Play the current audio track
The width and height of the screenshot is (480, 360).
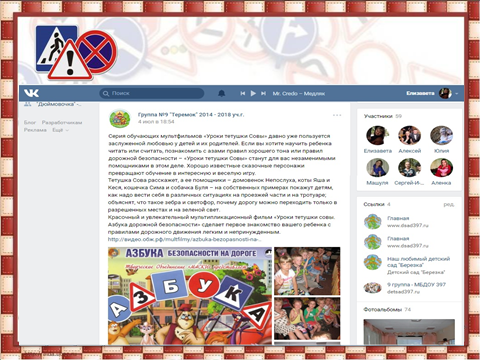click(x=253, y=93)
